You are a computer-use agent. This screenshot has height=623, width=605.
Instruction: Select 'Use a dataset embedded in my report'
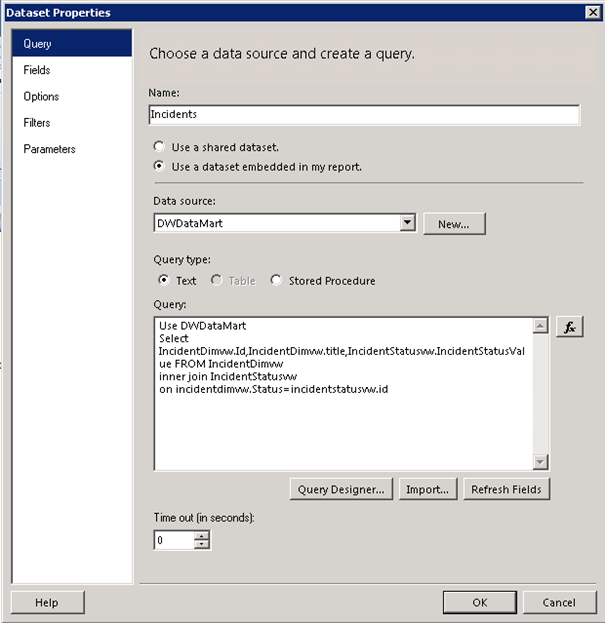pyautogui.click(x=160, y=167)
